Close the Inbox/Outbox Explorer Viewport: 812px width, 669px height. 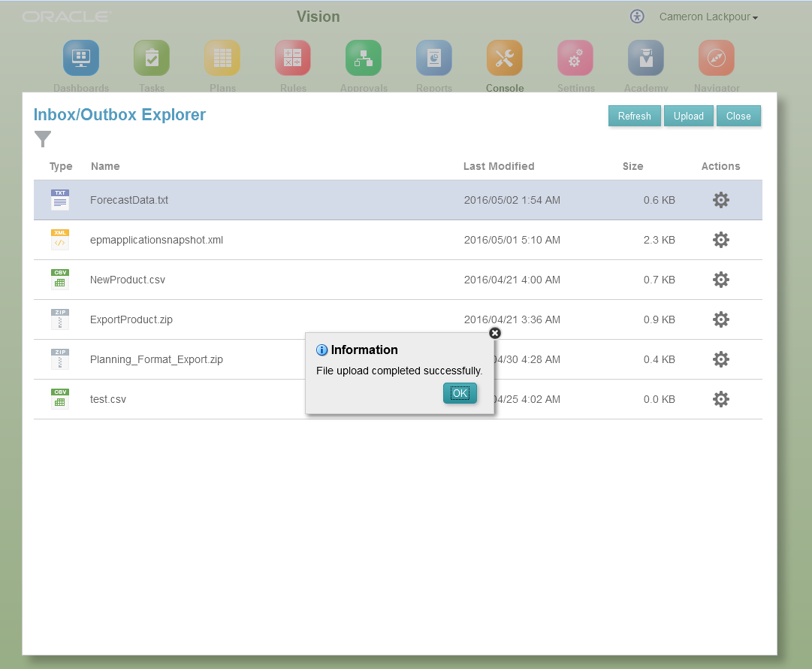point(738,116)
